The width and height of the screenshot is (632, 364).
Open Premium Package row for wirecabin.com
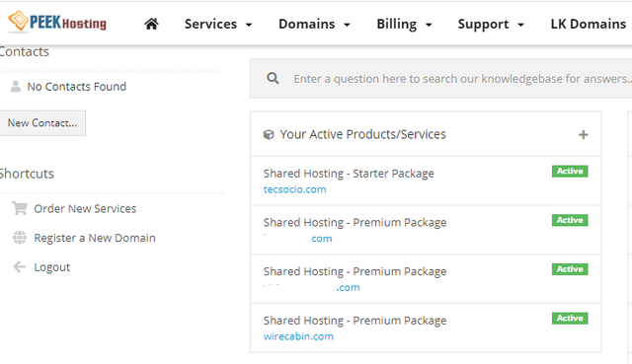tap(426, 328)
